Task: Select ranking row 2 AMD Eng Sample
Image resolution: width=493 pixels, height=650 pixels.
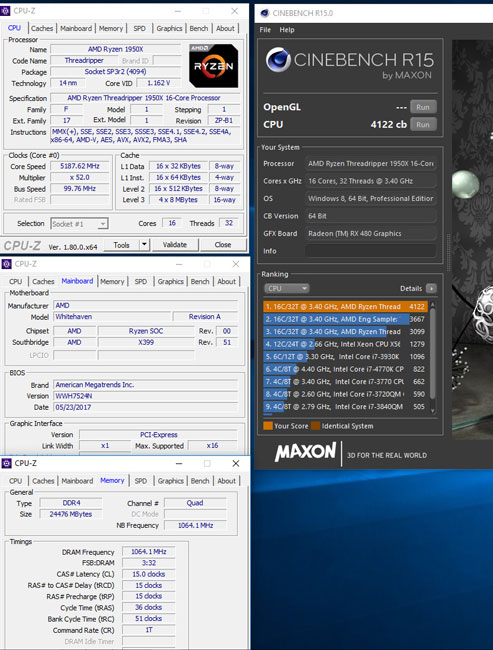Action: [345, 319]
